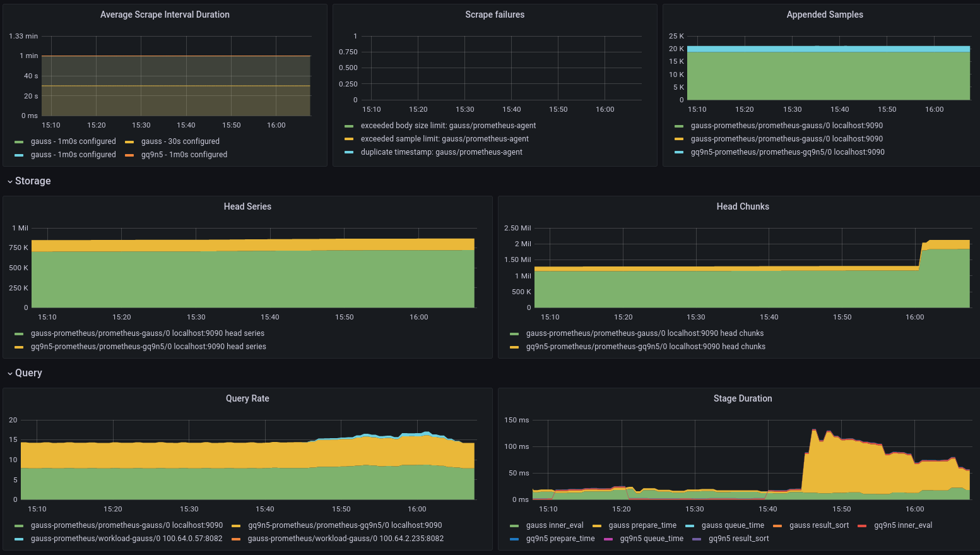Toggle 'exceeded sample limit' legend entry
Image resolution: width=980 pixels, height=555 pixels.
(445, 139)
